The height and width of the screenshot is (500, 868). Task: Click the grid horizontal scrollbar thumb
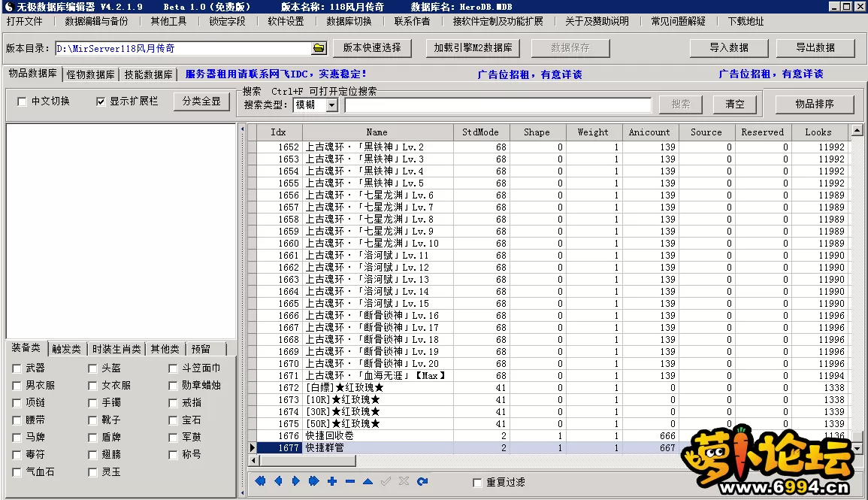308,461
